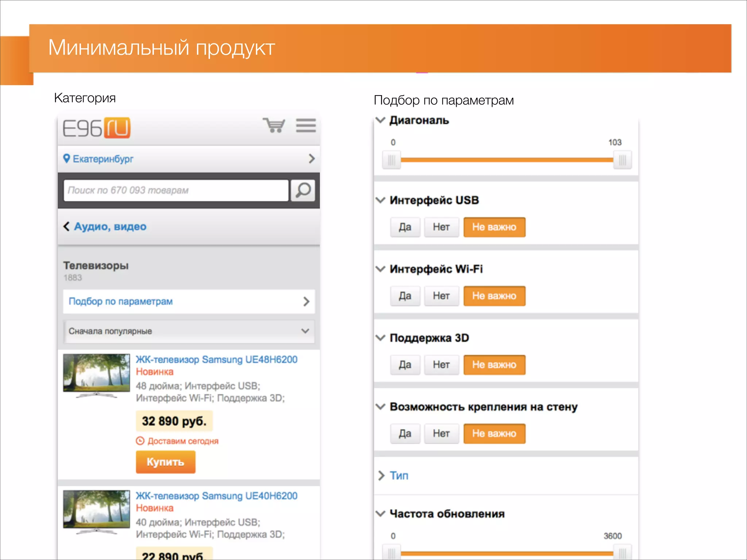This screenshot has height=560, width=747.
Task: Click the clock icon near Доставим сегодня
Action: tap(140, 441)
